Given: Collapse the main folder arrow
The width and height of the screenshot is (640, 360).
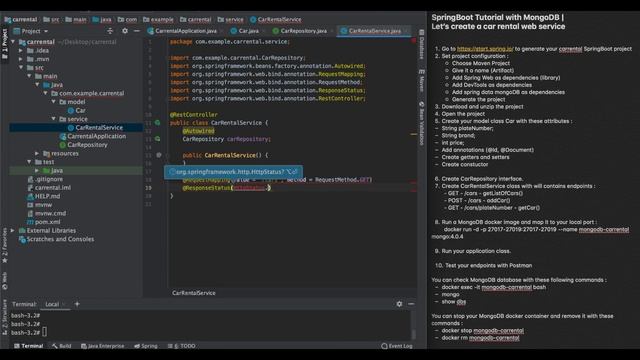Looking at the screenshot, I should 29,76.
